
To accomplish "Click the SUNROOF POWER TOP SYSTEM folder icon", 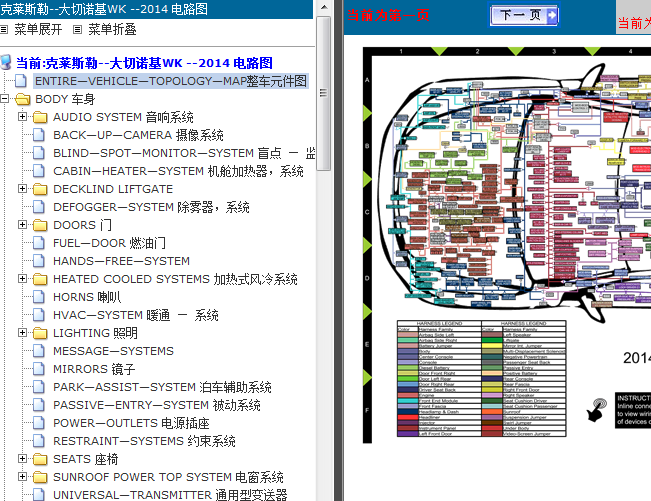I will point(40,477).
